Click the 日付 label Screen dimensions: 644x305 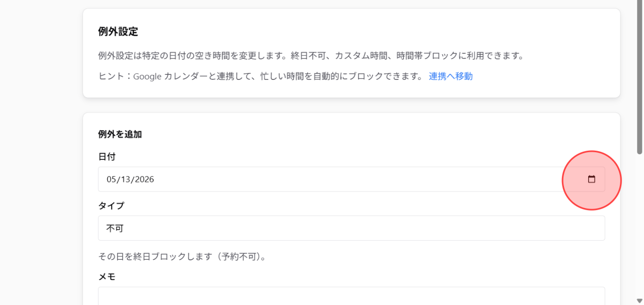[107, 157]
